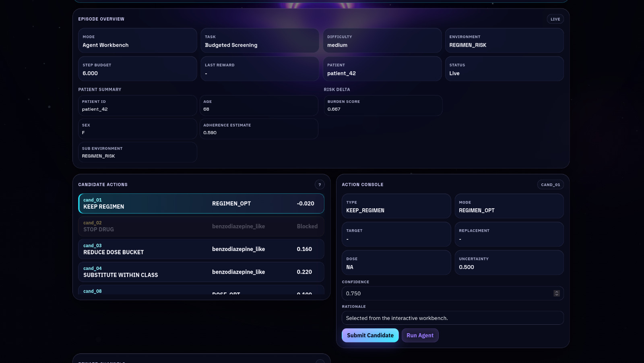Click the Run Agent button

(x=420, y=335)
